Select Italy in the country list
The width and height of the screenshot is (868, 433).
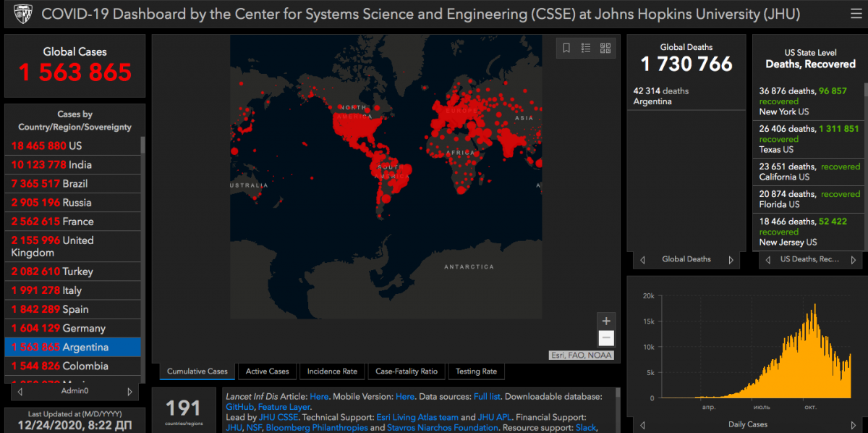[75, 290]
